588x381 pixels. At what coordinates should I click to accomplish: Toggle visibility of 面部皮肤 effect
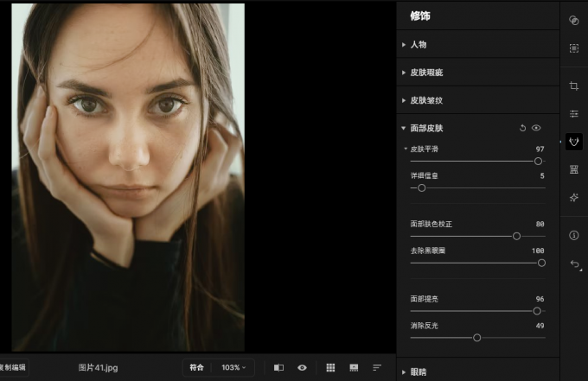point(537,128)
